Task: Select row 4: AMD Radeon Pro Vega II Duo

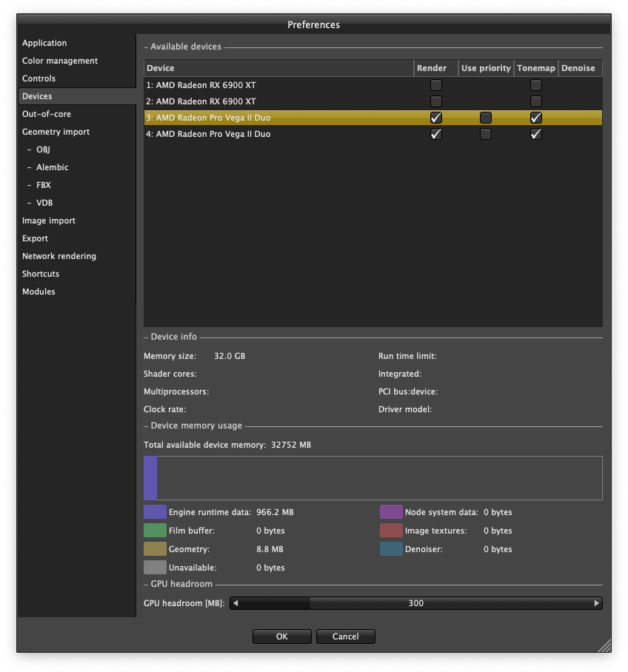Action: pos(373,134)
